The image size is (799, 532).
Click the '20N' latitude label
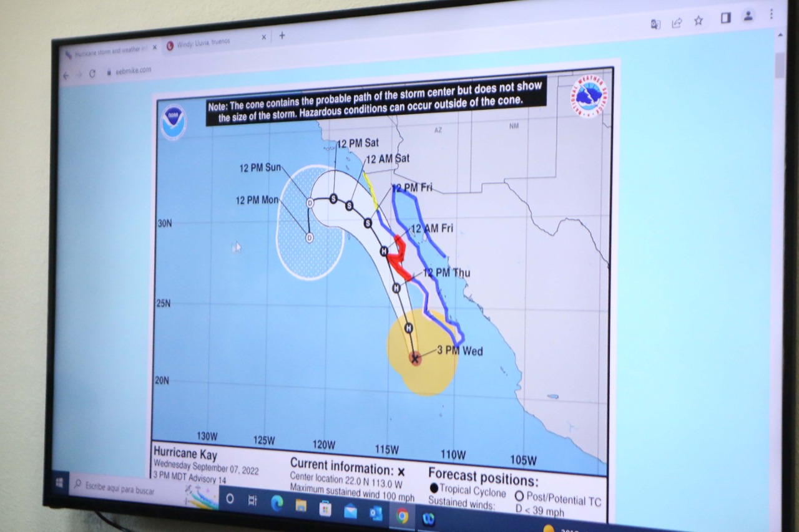click(162, 380)
